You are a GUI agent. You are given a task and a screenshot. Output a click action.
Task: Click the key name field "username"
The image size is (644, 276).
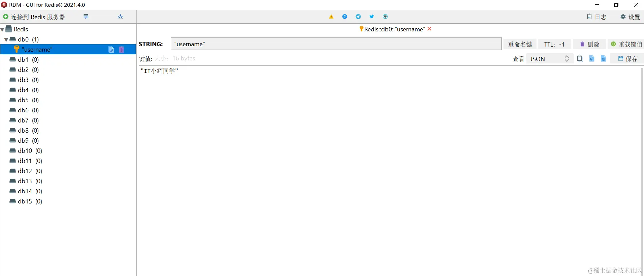pyautogui.click(x=336, y=44)
